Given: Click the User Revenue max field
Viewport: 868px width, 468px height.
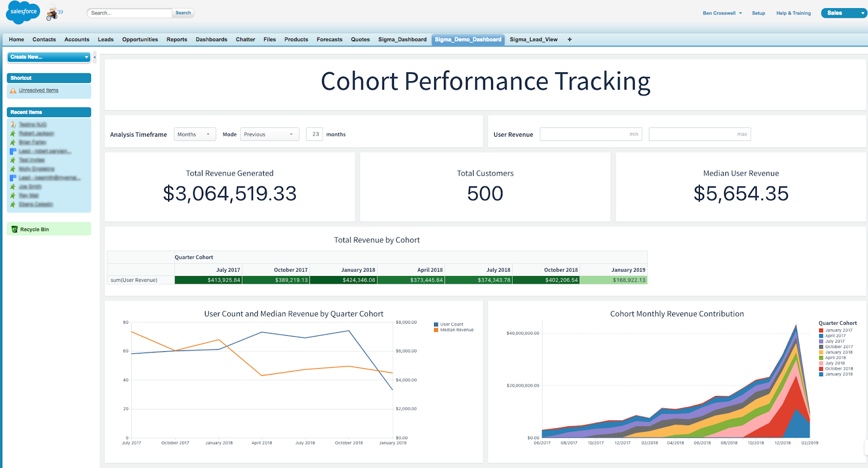Looking at the screenshot, I should (x=700, y=134).
